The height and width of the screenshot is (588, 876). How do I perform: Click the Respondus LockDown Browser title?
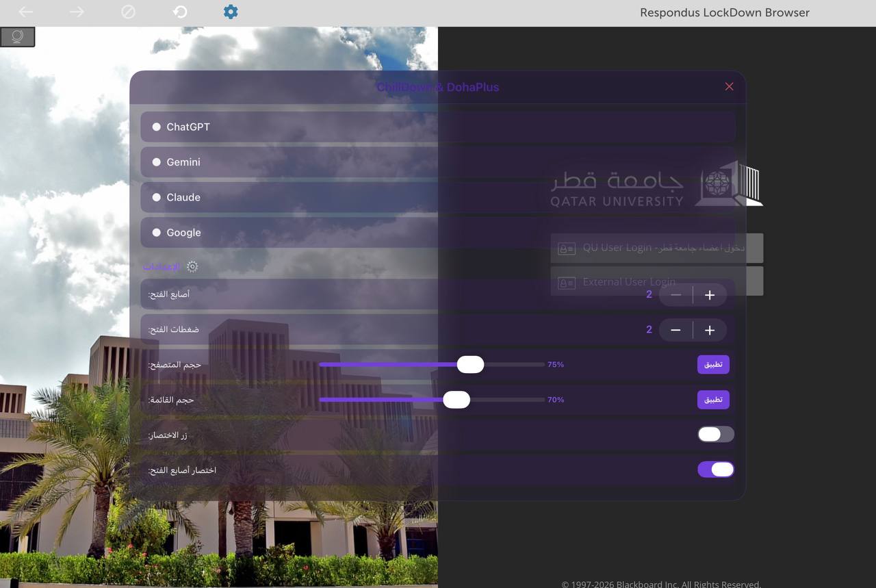click(x=725, y=12)
